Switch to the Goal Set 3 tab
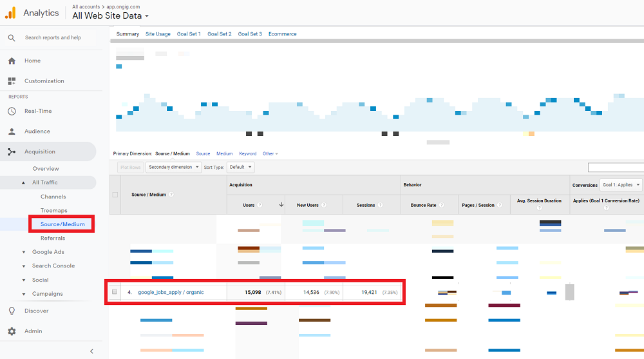The image size is (644, 359). click(250, 34)
